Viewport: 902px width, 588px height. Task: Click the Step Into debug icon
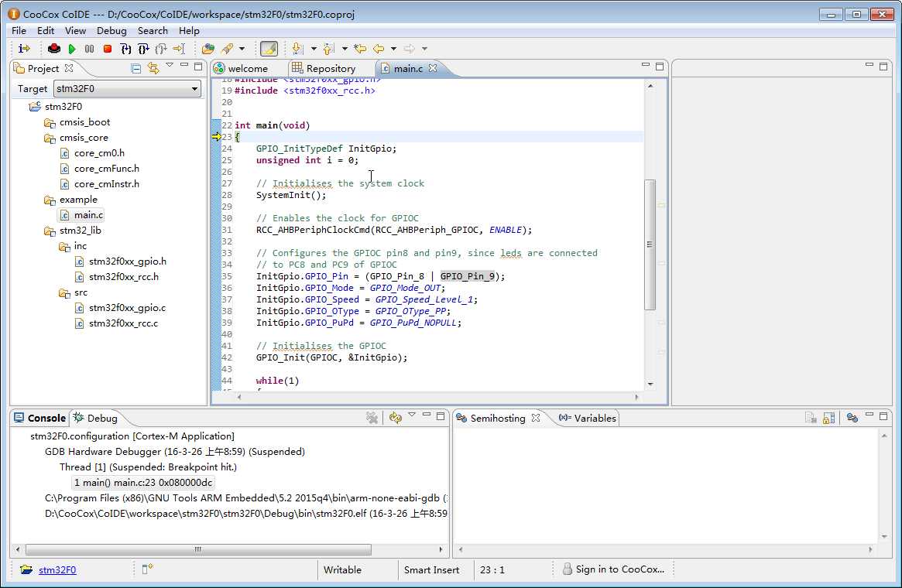coord(125,49)
